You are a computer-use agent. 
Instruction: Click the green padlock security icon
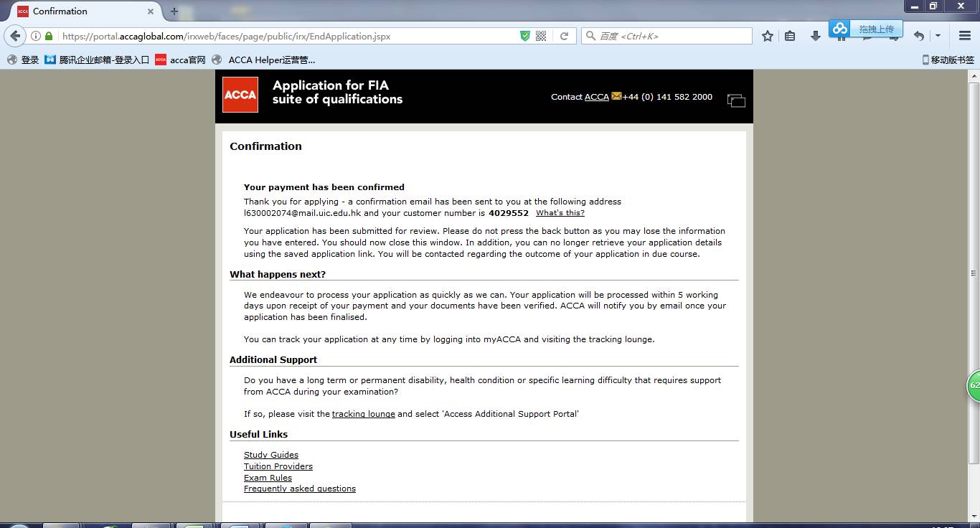pyautogui.click(x=49, y=36)
